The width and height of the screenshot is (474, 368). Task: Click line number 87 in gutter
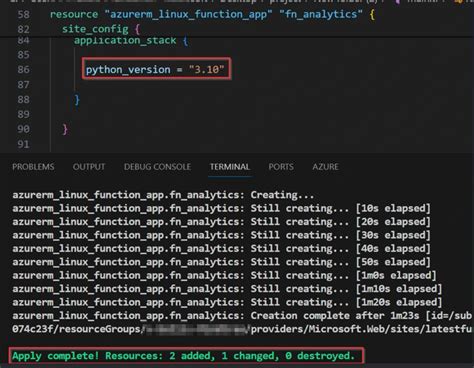click(23, 85)
